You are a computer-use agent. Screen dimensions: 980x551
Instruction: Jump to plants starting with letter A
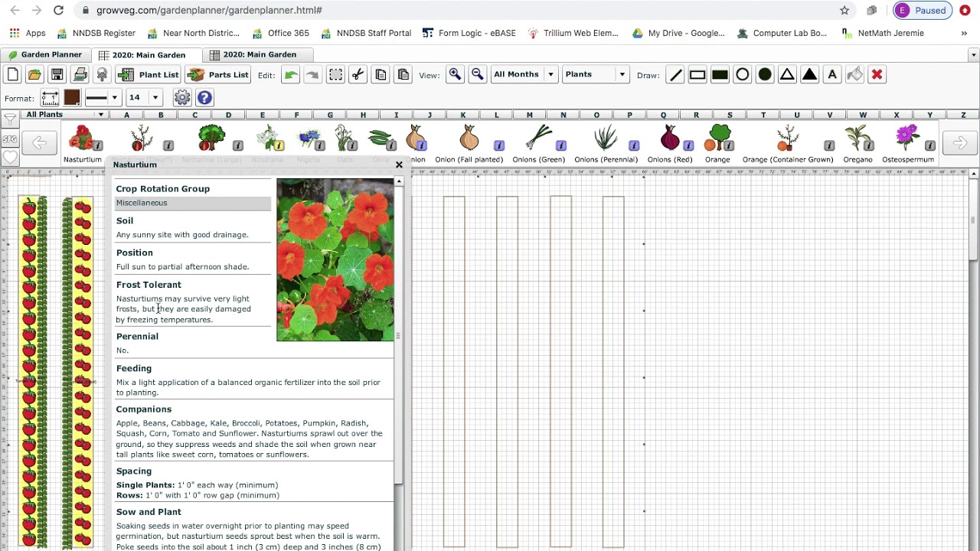tap(127, 115)
